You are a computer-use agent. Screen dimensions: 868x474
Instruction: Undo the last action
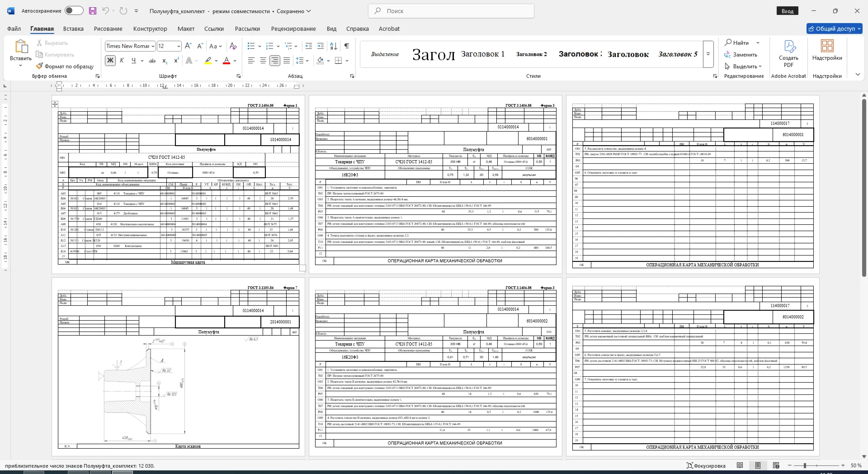[x=106, y=11]
